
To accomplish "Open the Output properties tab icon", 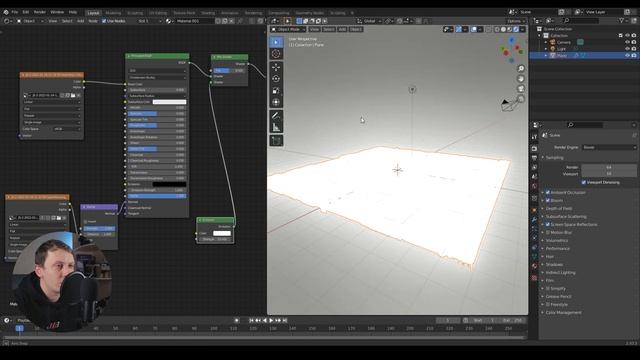I will click(x=534, y=158).
